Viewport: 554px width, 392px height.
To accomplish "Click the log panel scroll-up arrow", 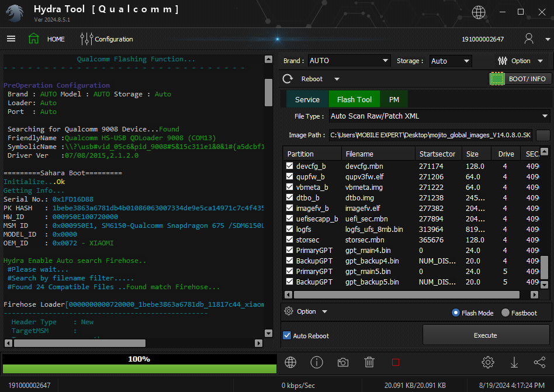I will (268, 59).
